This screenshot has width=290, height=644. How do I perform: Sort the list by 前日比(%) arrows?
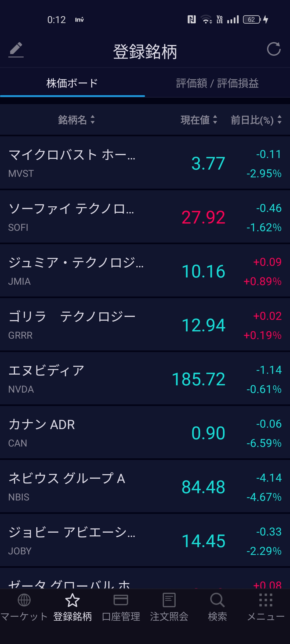(x=280, y=120)
